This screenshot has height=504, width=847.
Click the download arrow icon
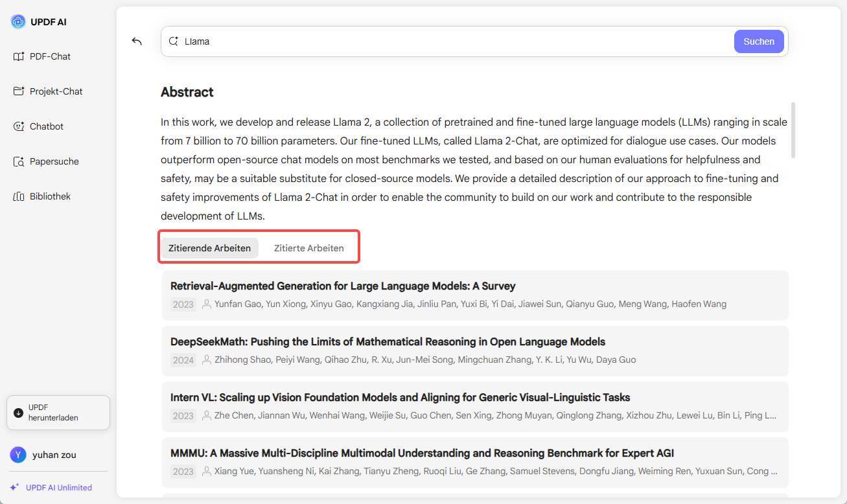click(x=18, y=413)
